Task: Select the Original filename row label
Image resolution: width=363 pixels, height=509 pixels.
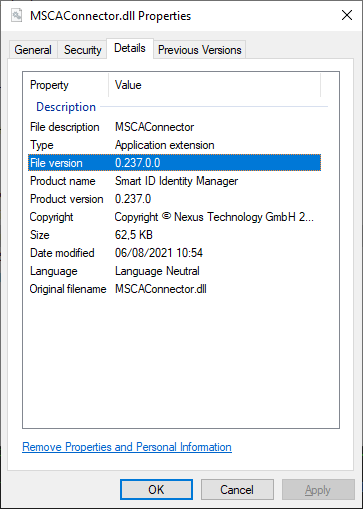Action: [68, 289]
